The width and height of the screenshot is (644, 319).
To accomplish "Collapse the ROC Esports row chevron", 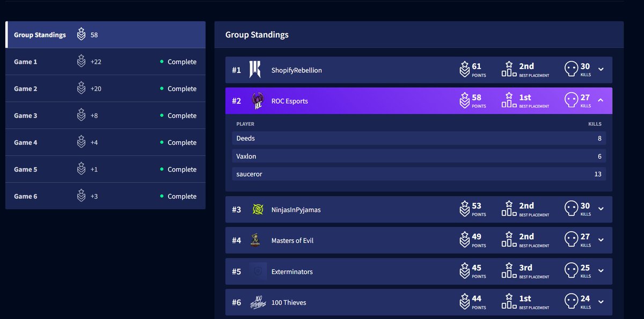I will point(601,100).
